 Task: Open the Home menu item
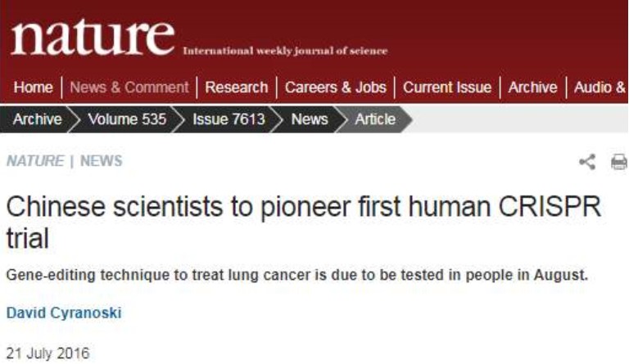point(34,88)
